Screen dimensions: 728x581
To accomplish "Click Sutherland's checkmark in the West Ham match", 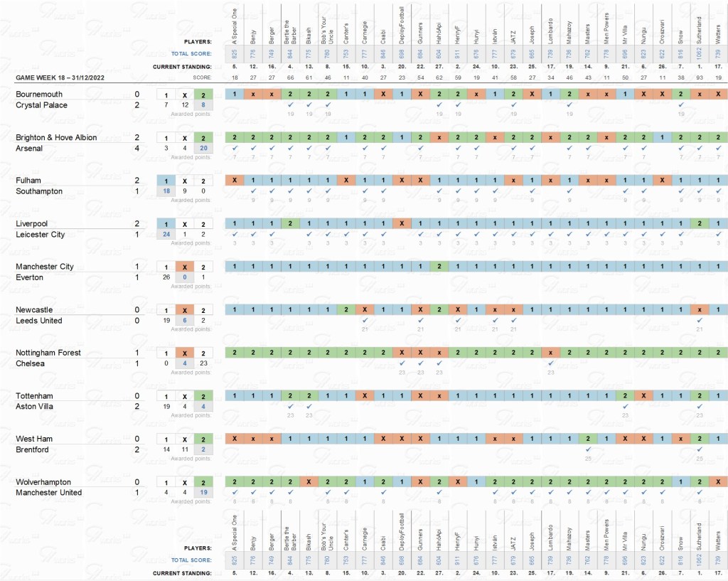I will [700, 449].
